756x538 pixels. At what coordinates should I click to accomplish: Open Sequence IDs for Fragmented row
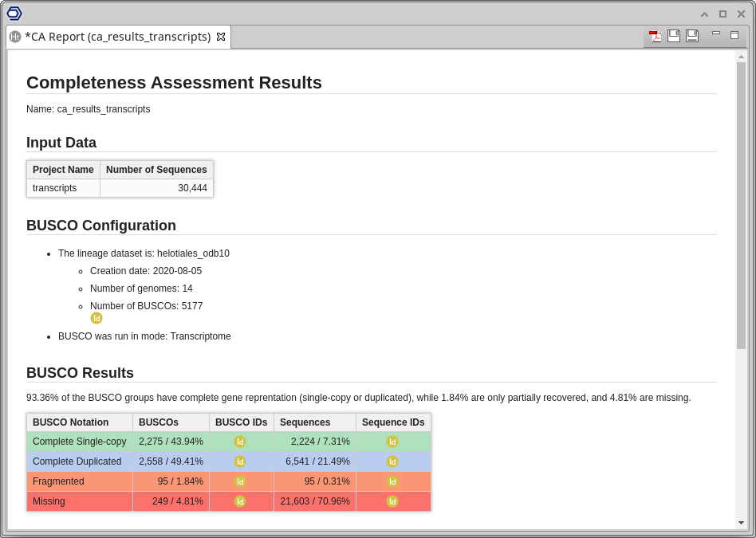[392, 481]
